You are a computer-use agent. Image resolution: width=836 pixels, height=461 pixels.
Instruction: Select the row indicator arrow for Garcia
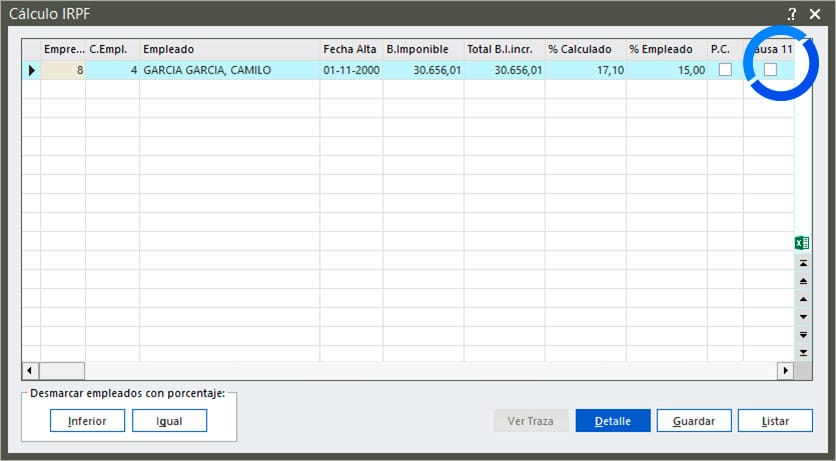(x=31, y=70)
